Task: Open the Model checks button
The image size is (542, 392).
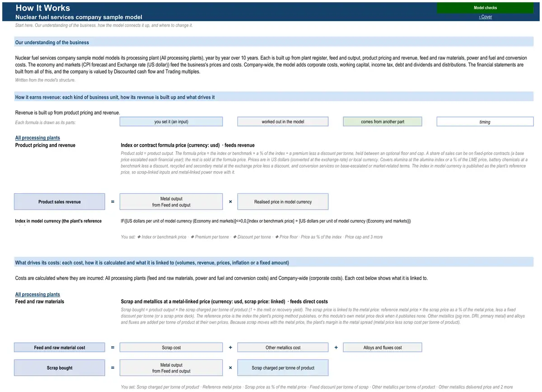Action: click(485, 8)
